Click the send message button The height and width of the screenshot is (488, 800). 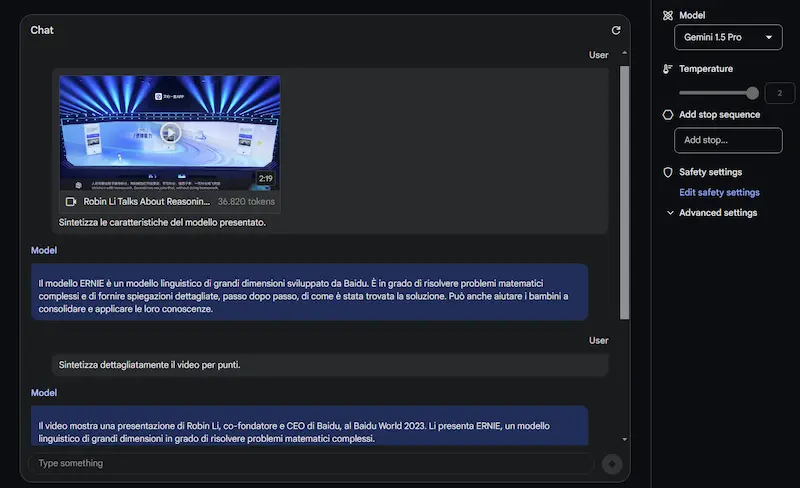coord(612,463)
